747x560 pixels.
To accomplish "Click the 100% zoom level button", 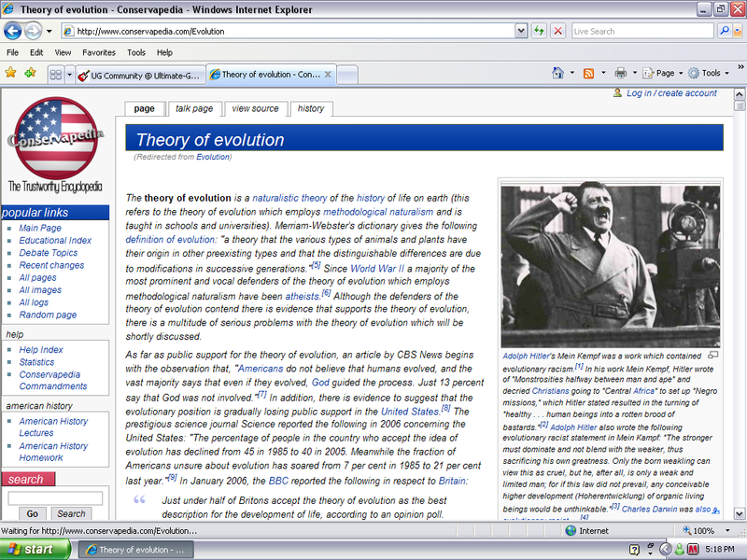I will 698,530.
